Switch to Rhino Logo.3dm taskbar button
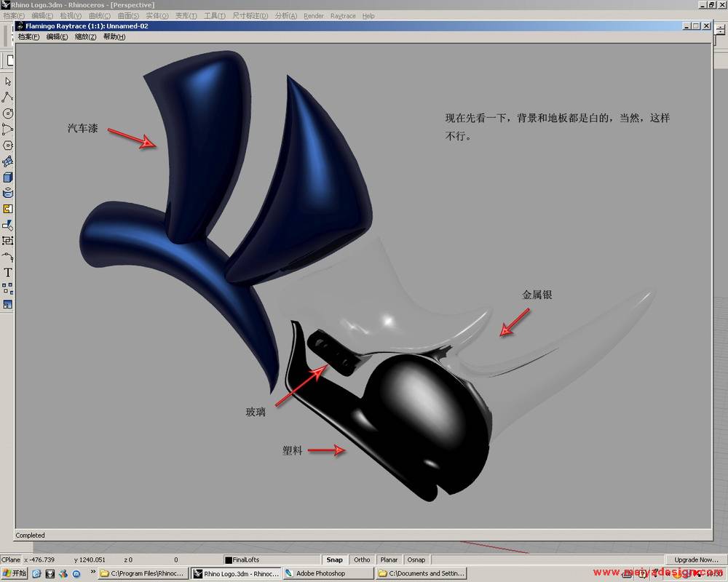This screenshot has width=728, height=582. pyautogui.click(x=237, y=574)
